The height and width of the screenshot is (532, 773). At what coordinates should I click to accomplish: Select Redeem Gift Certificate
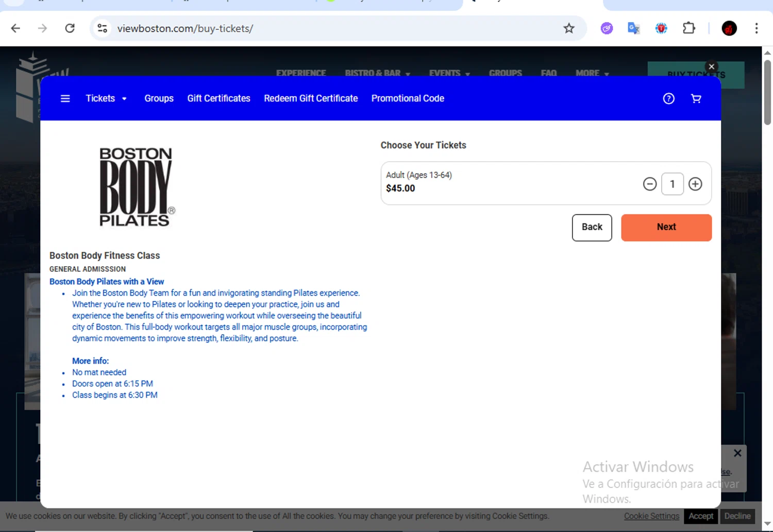click(311, 98)
